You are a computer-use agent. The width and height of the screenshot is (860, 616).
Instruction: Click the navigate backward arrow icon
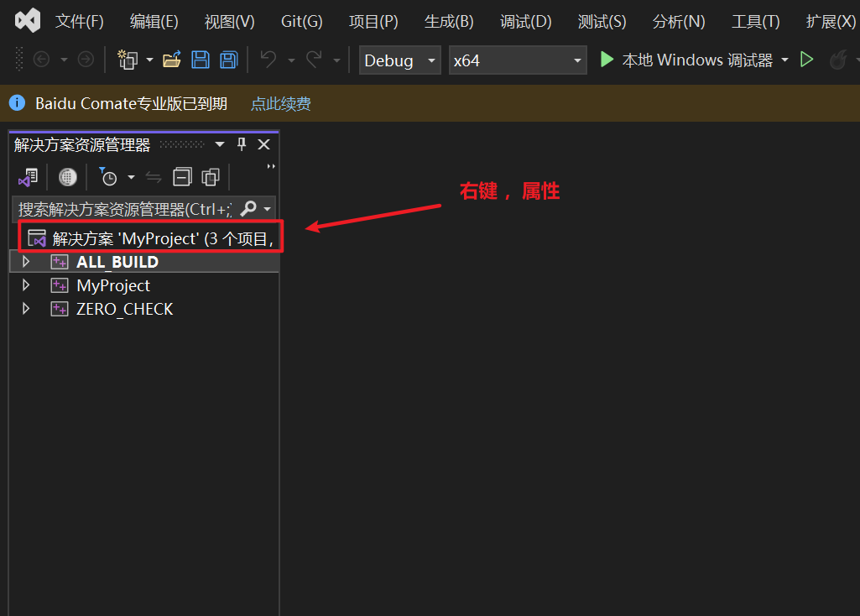[x=42, y=60]
